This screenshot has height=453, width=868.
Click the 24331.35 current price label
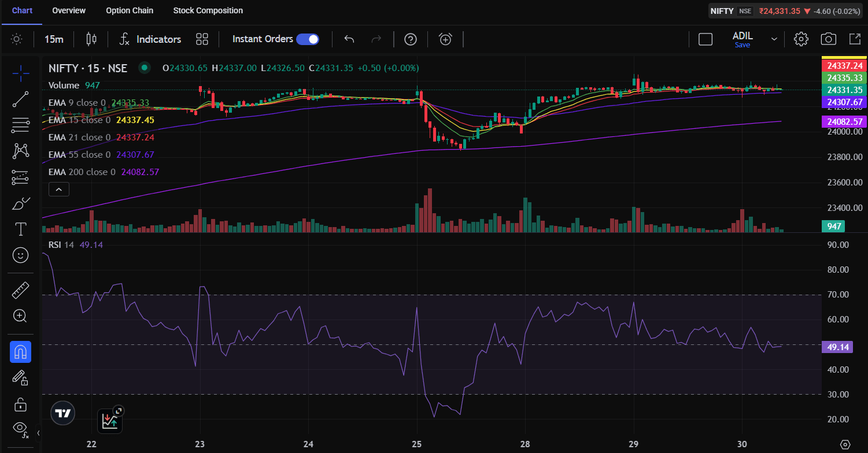point(844,90)
